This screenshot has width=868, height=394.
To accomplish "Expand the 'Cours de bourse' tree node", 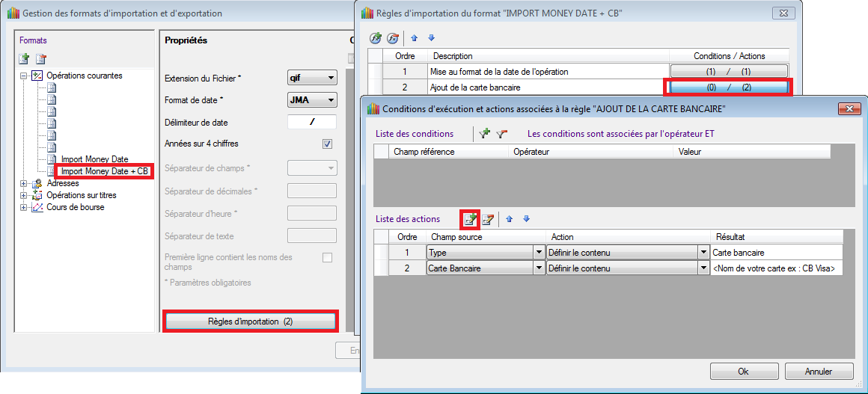I will pyautogui.click(x=24, y=207).
